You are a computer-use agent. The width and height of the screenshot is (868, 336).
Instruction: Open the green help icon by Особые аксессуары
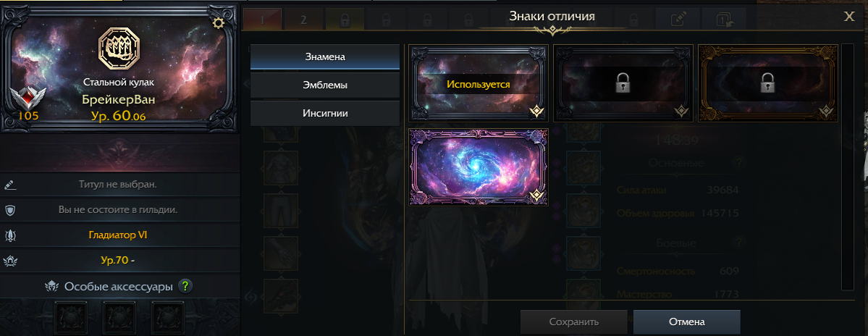pos(185,286)
